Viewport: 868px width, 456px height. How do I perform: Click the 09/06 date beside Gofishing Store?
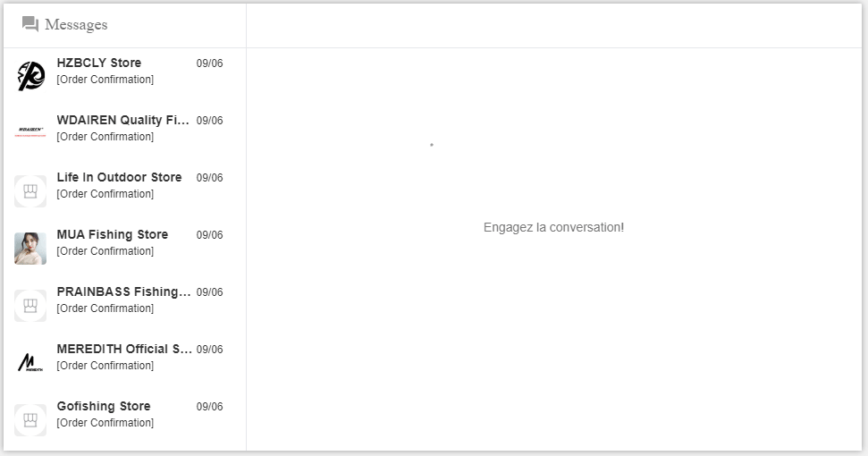tap(209, 407)
